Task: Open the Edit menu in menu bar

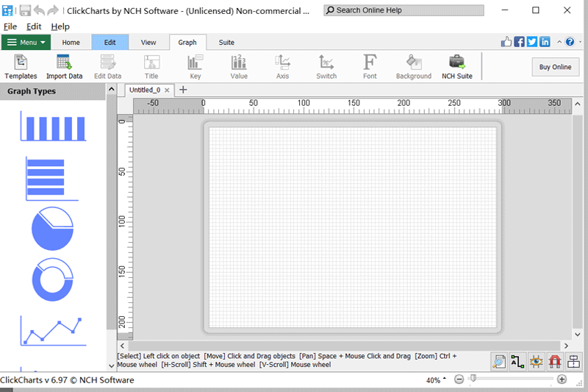Action: (34, 26)
